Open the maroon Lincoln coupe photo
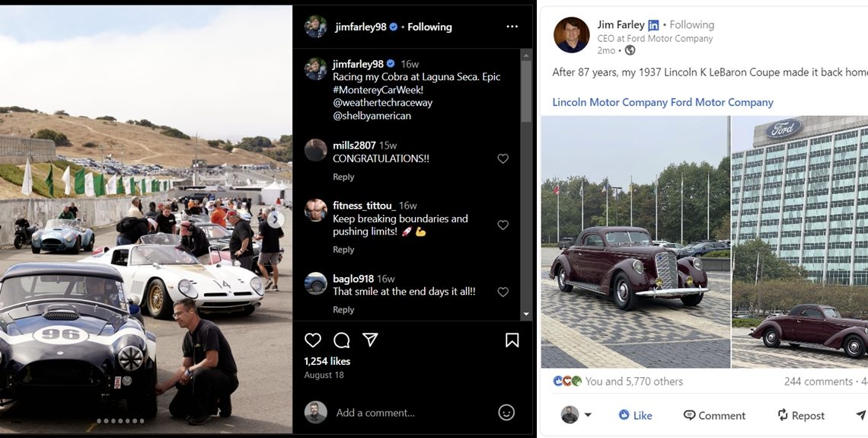The width and height of the screenshot is (868, 438). point(635,242)
